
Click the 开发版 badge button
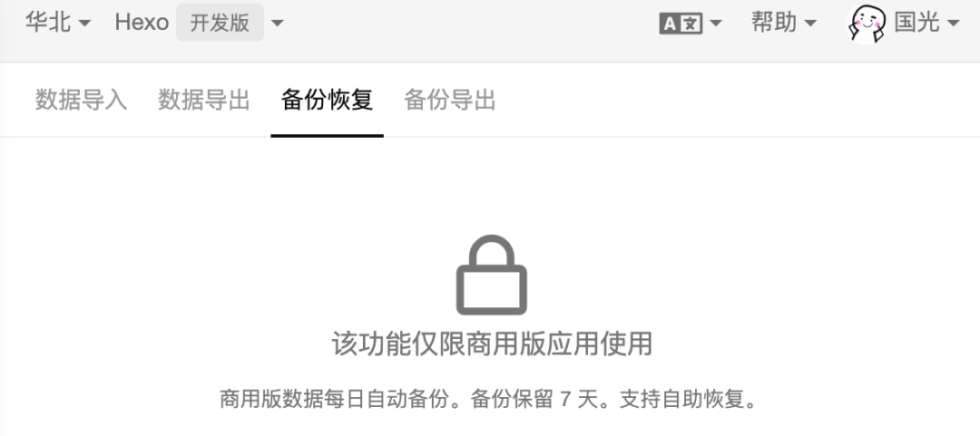tap(220, 23)
